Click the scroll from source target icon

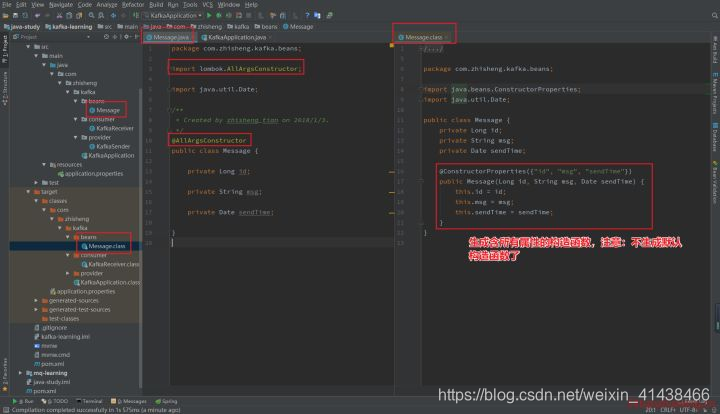tap(106, 37)
